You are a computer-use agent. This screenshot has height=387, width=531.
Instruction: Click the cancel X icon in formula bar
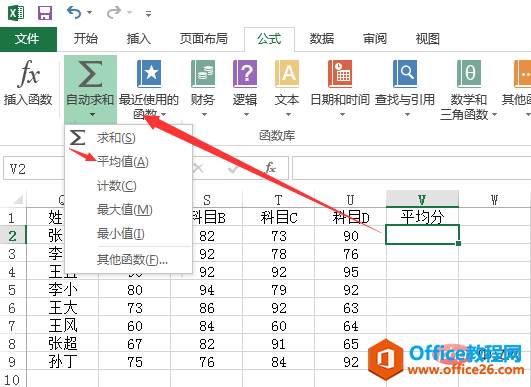[x=198, y=168]
